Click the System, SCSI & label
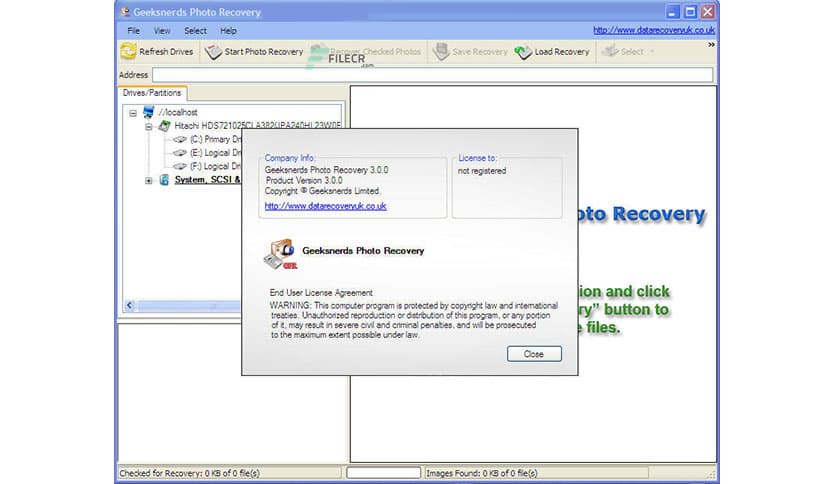This screenshot has width=836, height=484. tap(207, 180)
